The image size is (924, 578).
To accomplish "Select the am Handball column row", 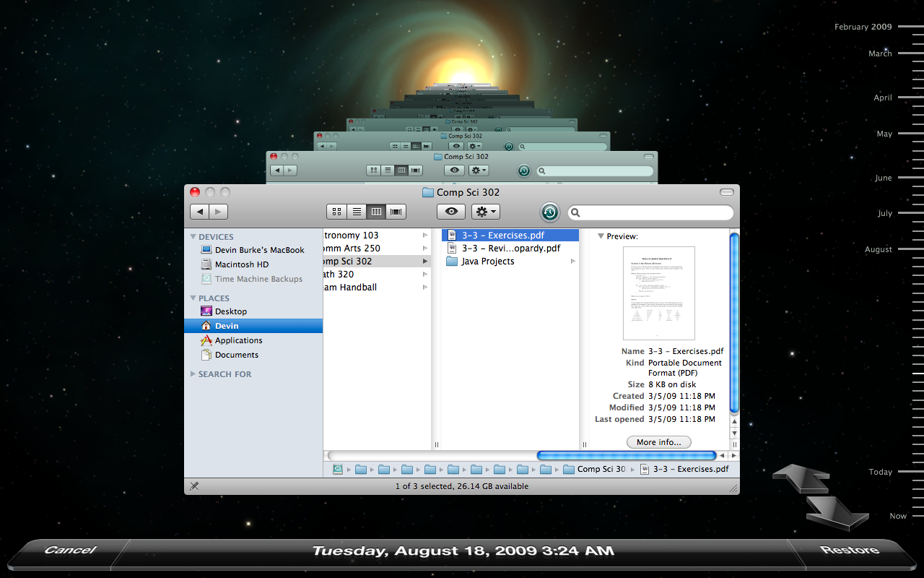I will pyautogui.click(x=377, y=287).
